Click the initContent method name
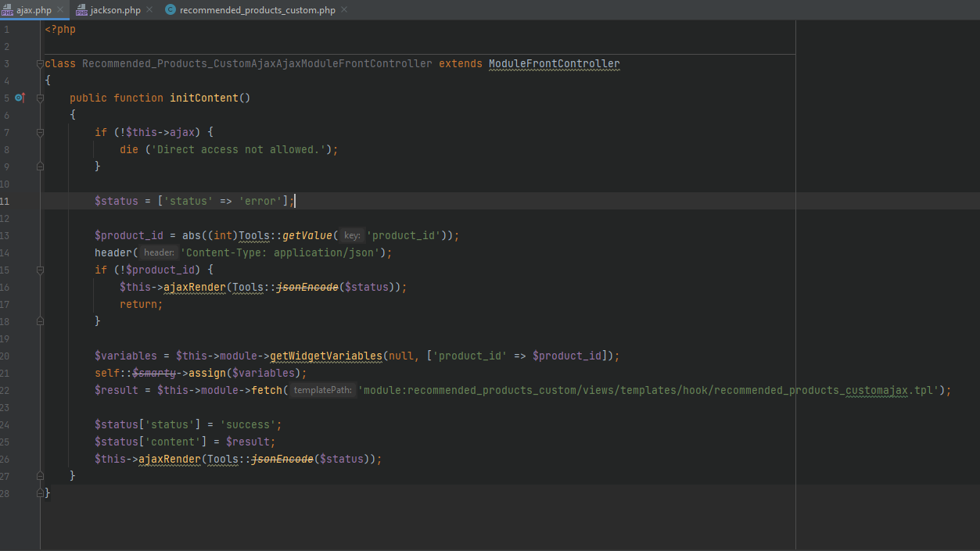 203,98
